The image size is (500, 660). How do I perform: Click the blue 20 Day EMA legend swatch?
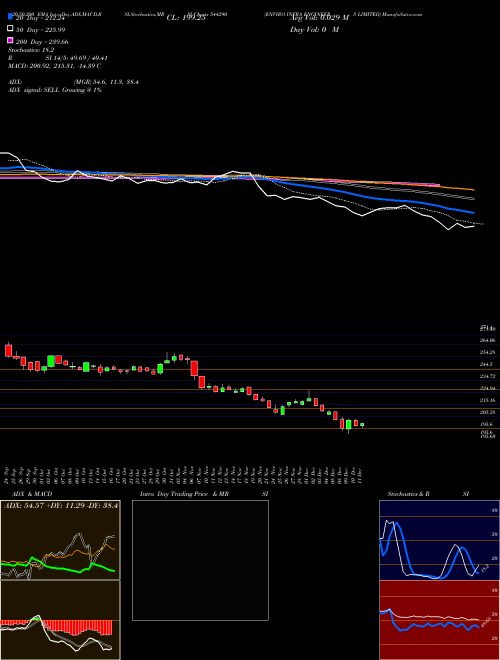click(x=10, y=17)
